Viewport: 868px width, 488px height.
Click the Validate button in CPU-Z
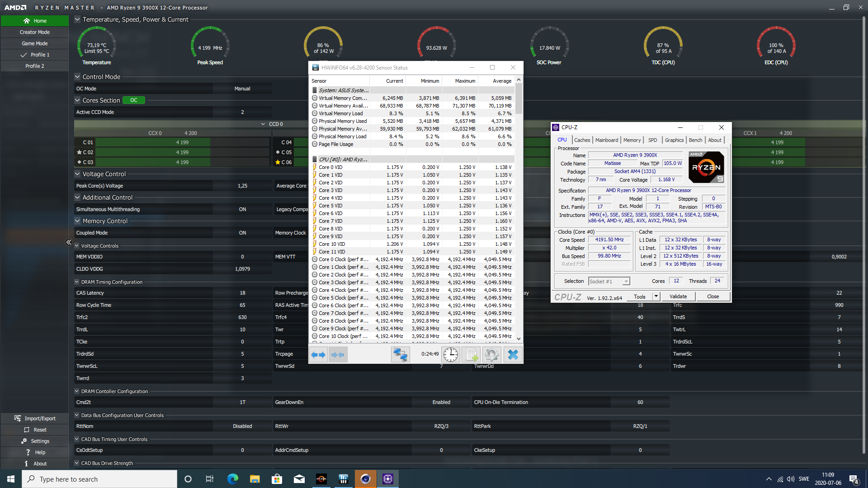[x=678, y=296]
